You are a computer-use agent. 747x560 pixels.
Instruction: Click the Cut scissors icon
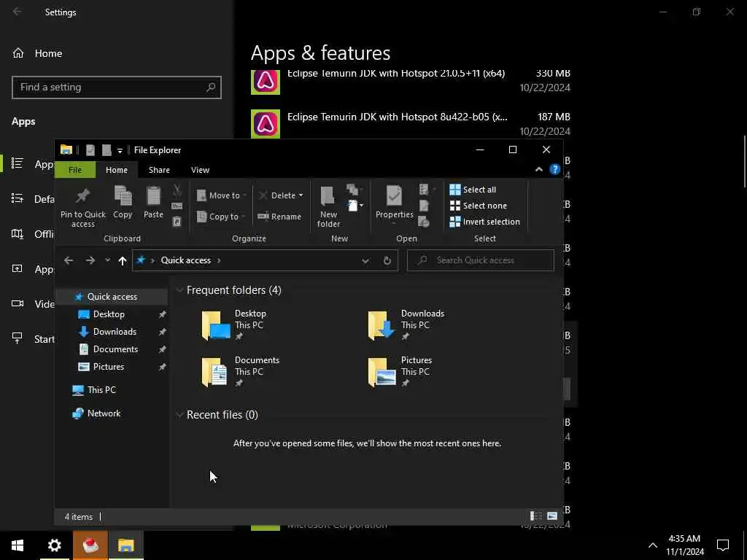(x=177, y=190)
